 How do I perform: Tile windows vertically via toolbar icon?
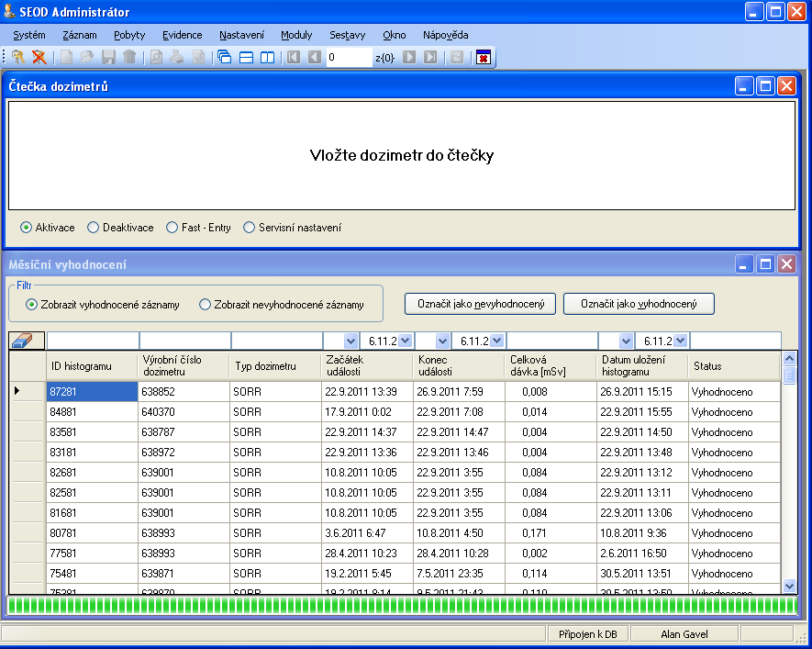click(267, 57)
